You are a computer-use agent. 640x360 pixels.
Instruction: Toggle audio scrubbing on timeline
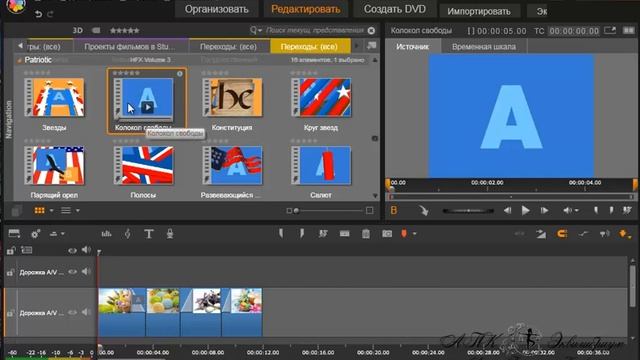coord(604,234)
